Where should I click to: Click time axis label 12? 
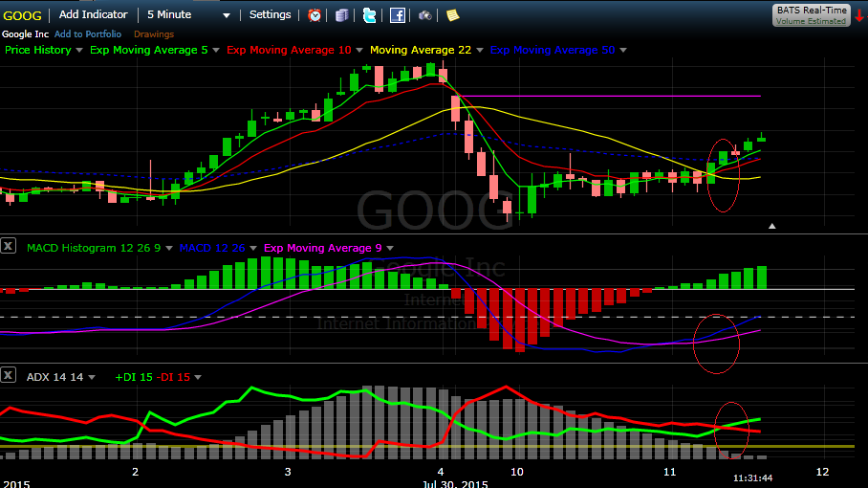tap(823, 472)
